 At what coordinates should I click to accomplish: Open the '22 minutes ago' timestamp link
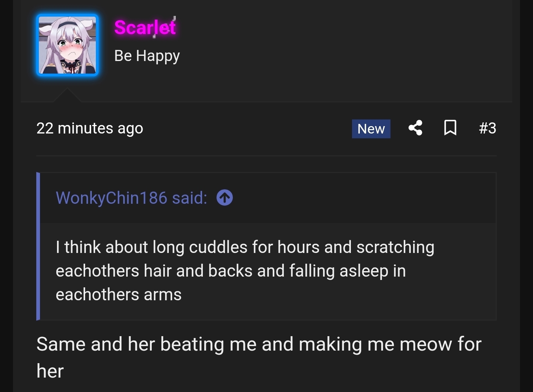90,128
